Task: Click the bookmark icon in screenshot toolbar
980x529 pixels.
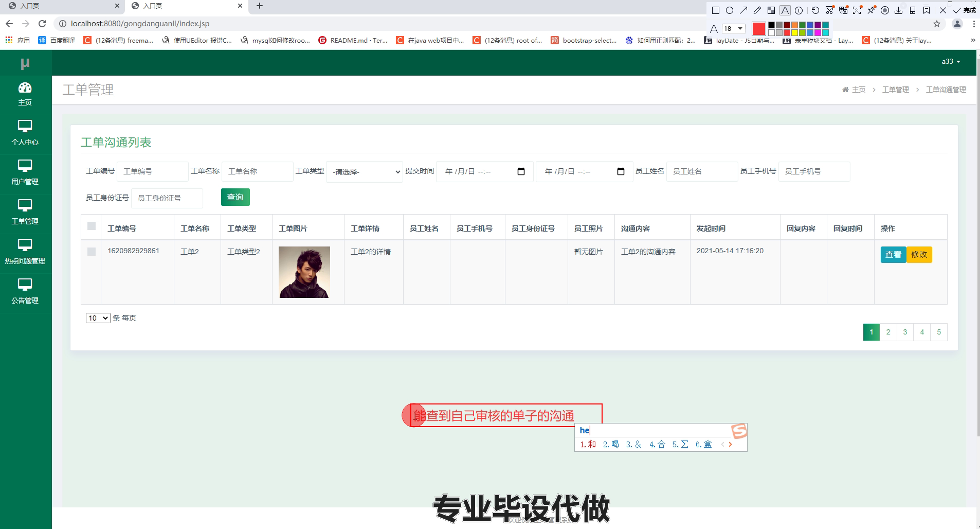Action: pos(927,10)
